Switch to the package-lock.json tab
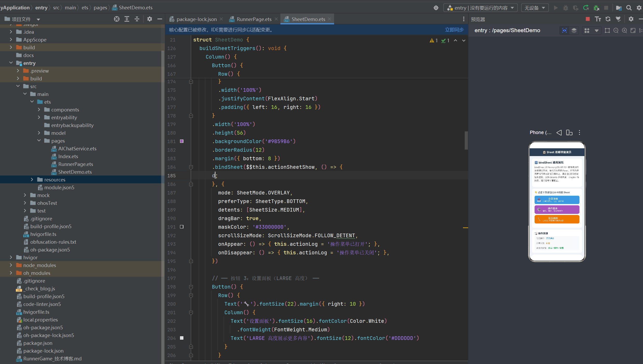 coord(196,19)
